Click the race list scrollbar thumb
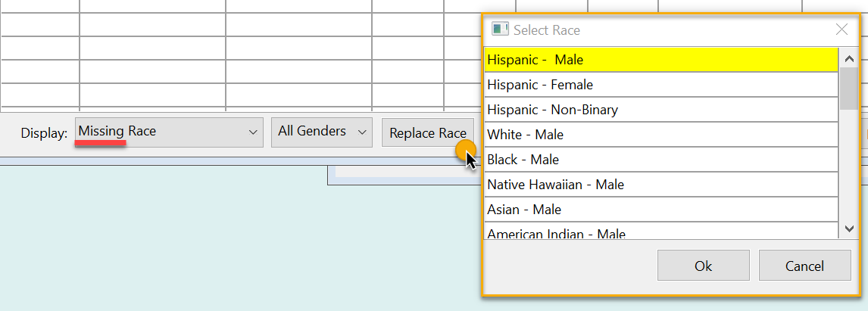The width and height of the screenshot is (868, 311). (848, 88)
